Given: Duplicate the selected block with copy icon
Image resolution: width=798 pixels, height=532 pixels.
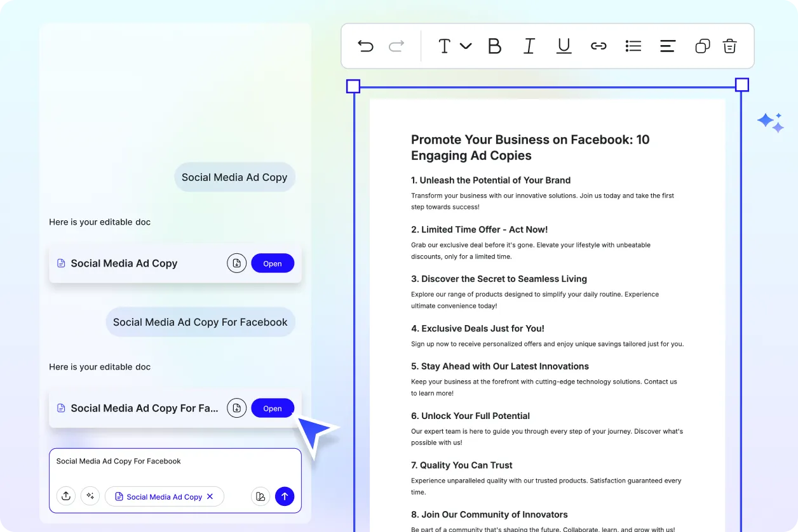Looking at the screenshot, I should tap(702, 46).
